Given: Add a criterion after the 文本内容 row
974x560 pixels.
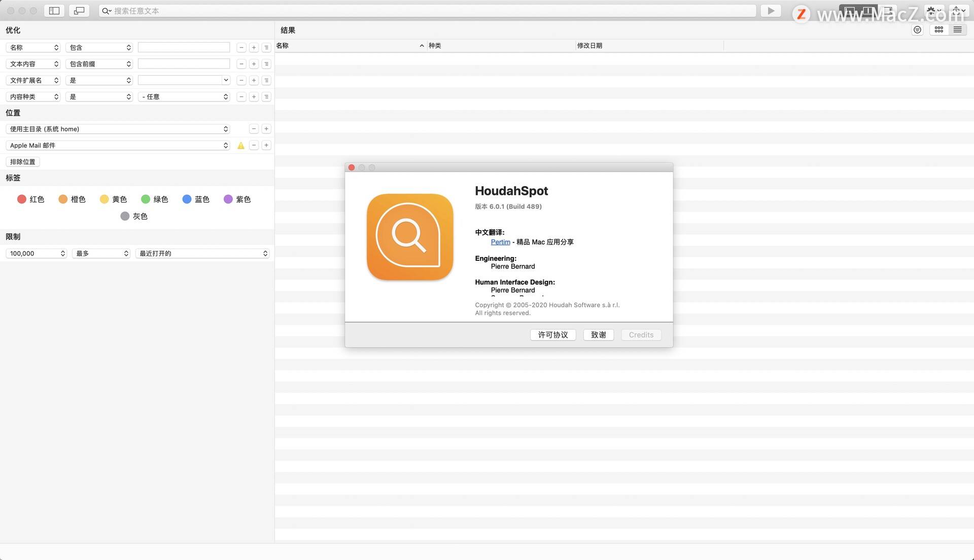Looking at the screenshot, I should click(x=254, y=64).
